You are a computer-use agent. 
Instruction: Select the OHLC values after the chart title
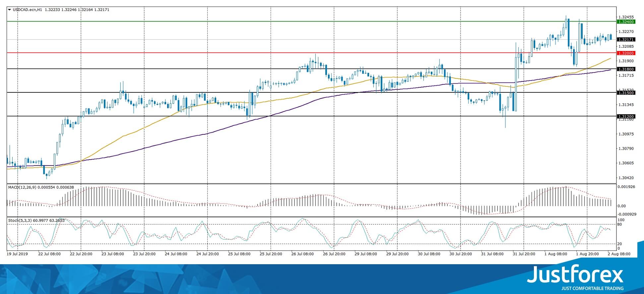(x=77, y=10)
